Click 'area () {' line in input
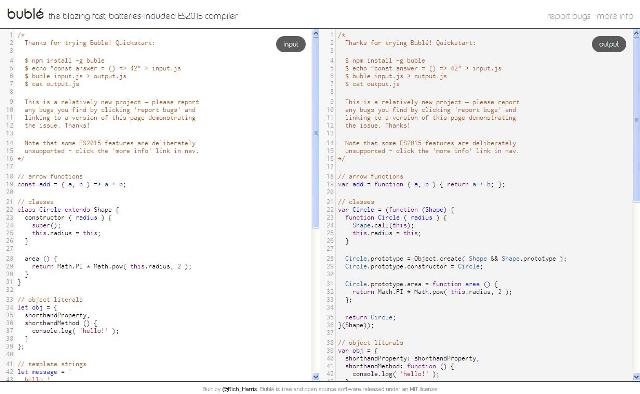The image size is (640, 394). 41,258
